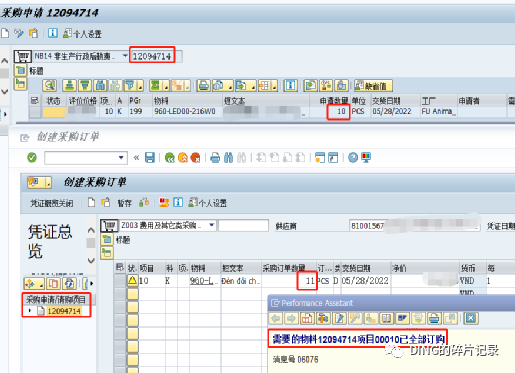
Task: Click the binoculars Find icon
Action: tap(228, 157)
